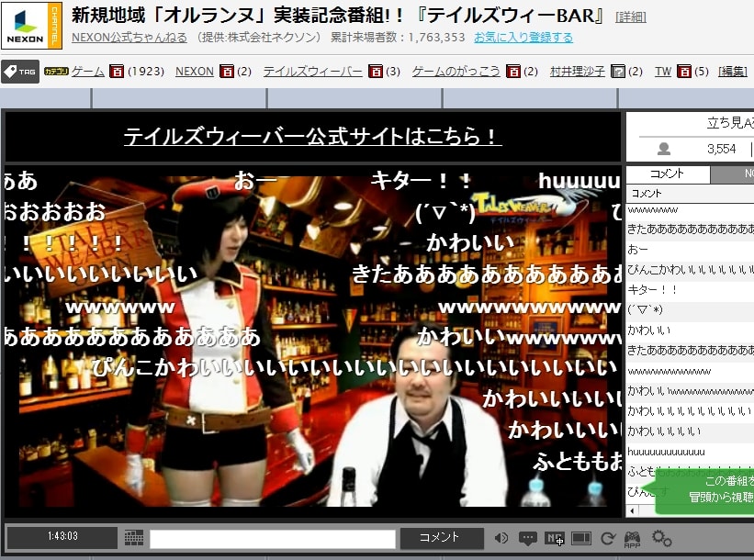Select the おー comment row
The image size is (754, 560).
coord(690,250)
